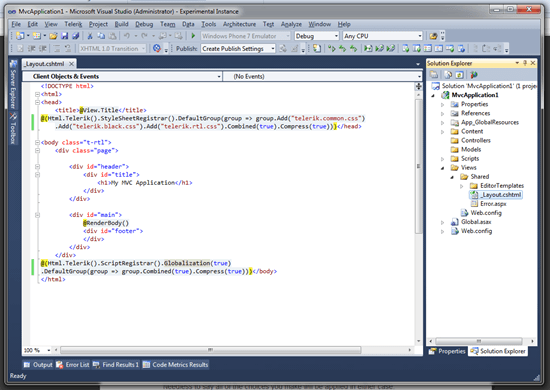550x390 pixels.
Task: Expand the References node
Action: tap(443, 114)
